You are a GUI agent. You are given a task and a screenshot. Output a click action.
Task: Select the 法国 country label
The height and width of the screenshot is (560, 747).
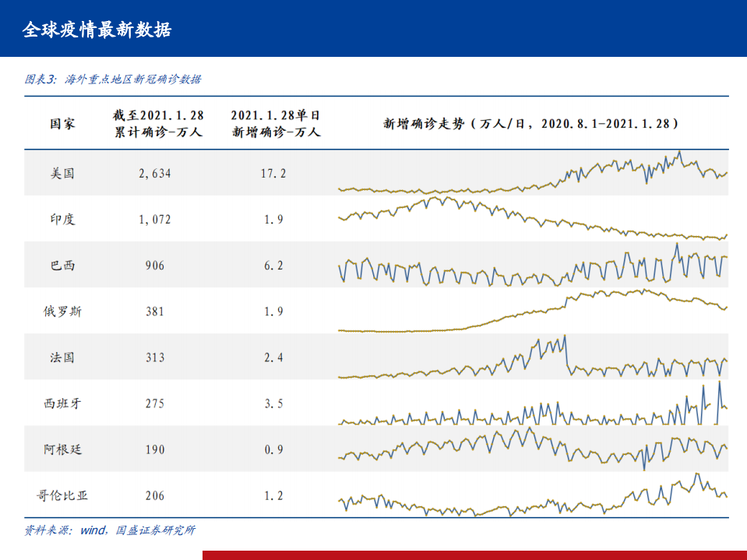tap(61, 357)
